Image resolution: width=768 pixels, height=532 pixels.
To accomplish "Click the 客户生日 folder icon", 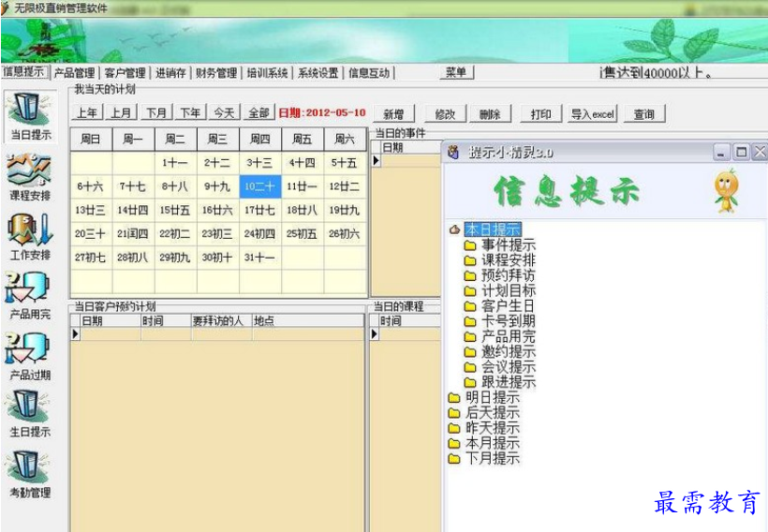I will (470, 306).
